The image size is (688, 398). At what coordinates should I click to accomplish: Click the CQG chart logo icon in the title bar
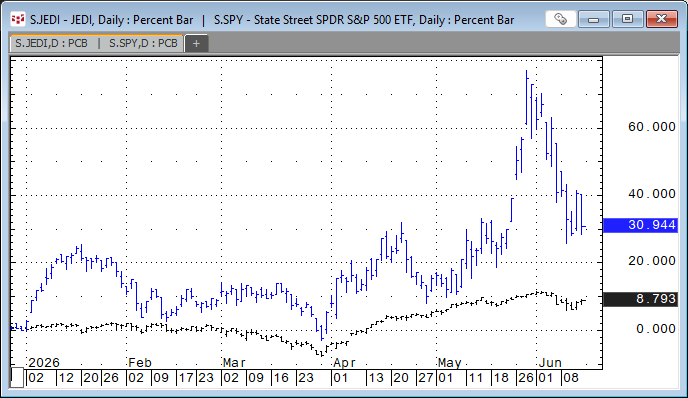click(x=18, y=19)
